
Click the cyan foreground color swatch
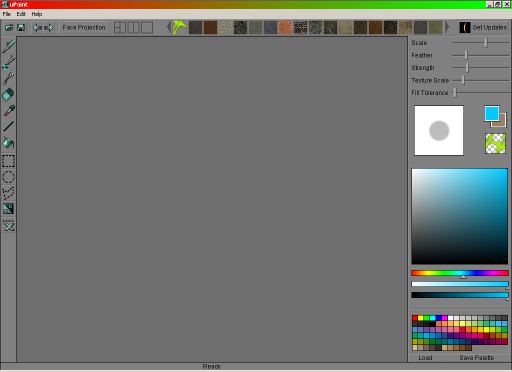click(492, 113)
